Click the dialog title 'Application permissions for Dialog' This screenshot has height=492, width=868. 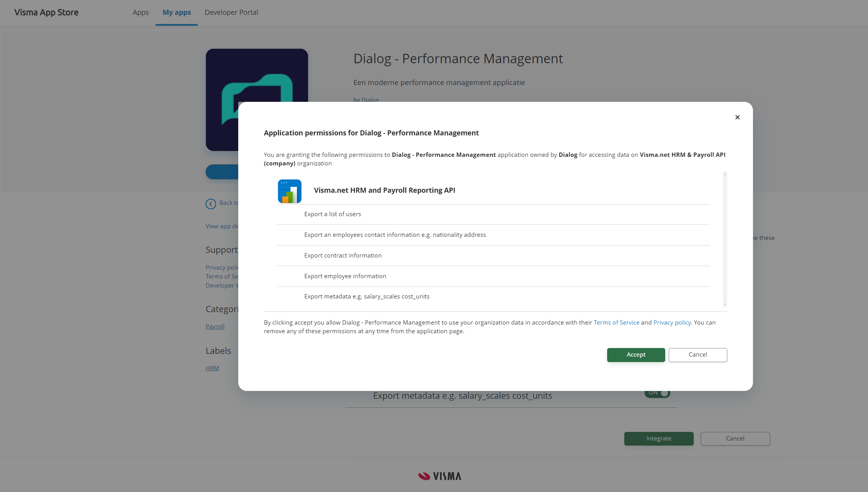371,133
